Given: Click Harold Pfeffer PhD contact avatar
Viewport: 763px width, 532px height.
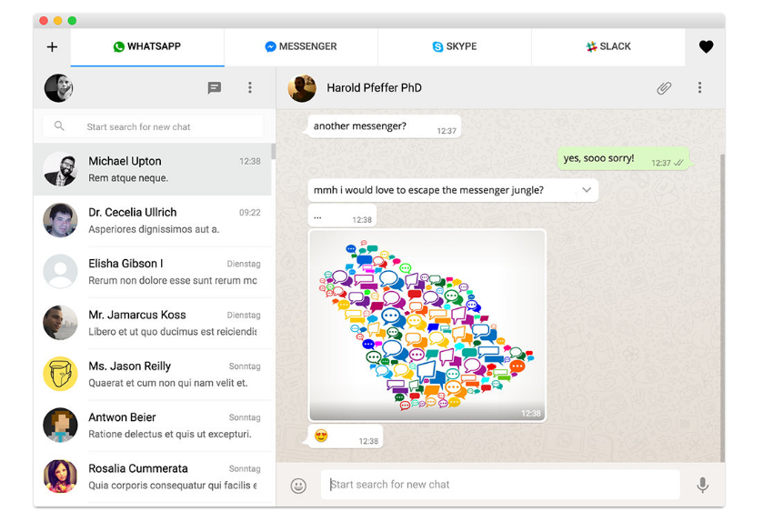Looking at the screenshot, I should coord(302,88).
